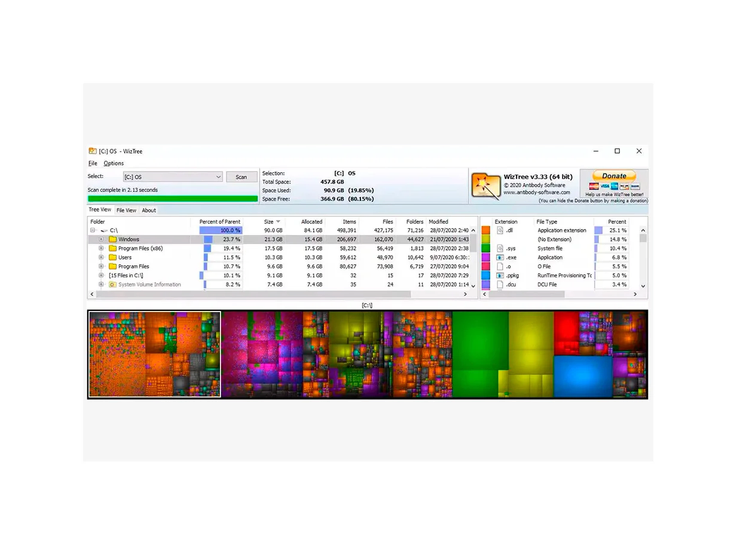Screen dimensions: 740x547
Task: Click the .ppkg file type icon
Action: click(x=500, y=275)
